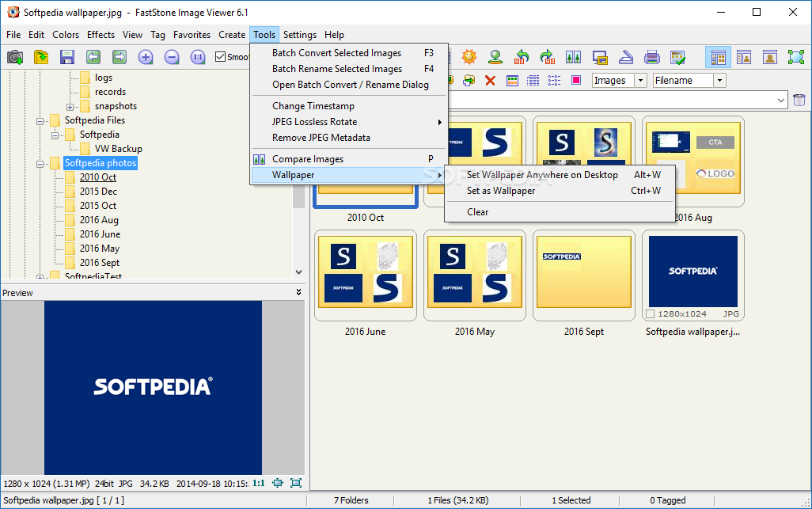Click the zoom in plus icon
Viewport: 812px width, 509px height.
(146, 57)
